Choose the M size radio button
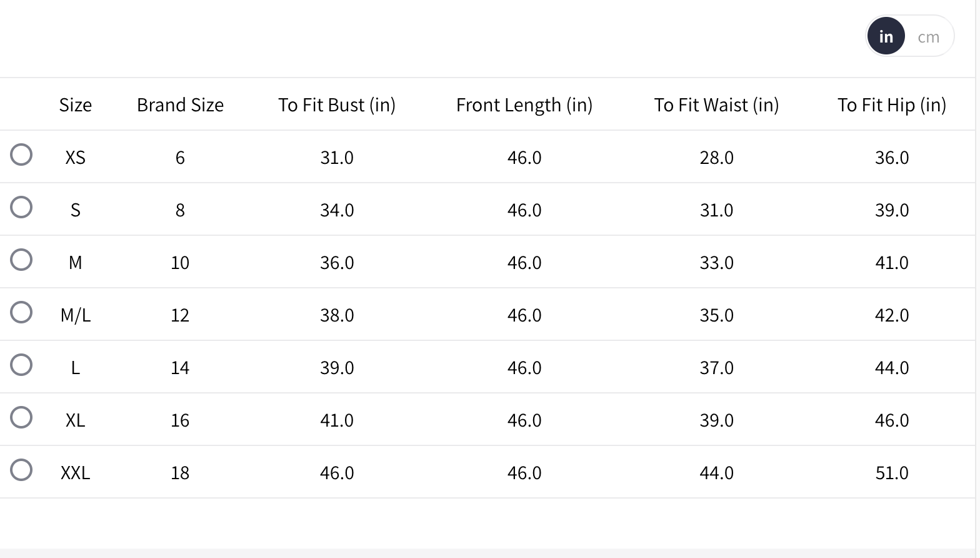980x558 pixels. (x=21, y=260)
